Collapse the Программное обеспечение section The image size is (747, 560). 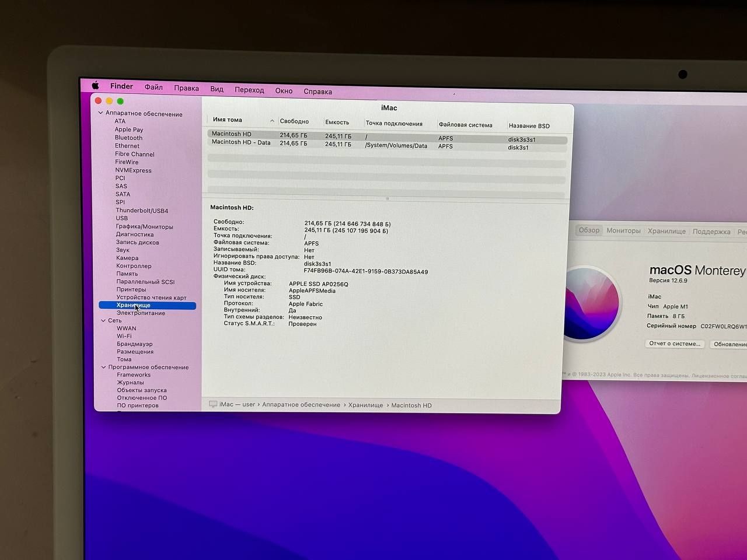pos(104,367)
